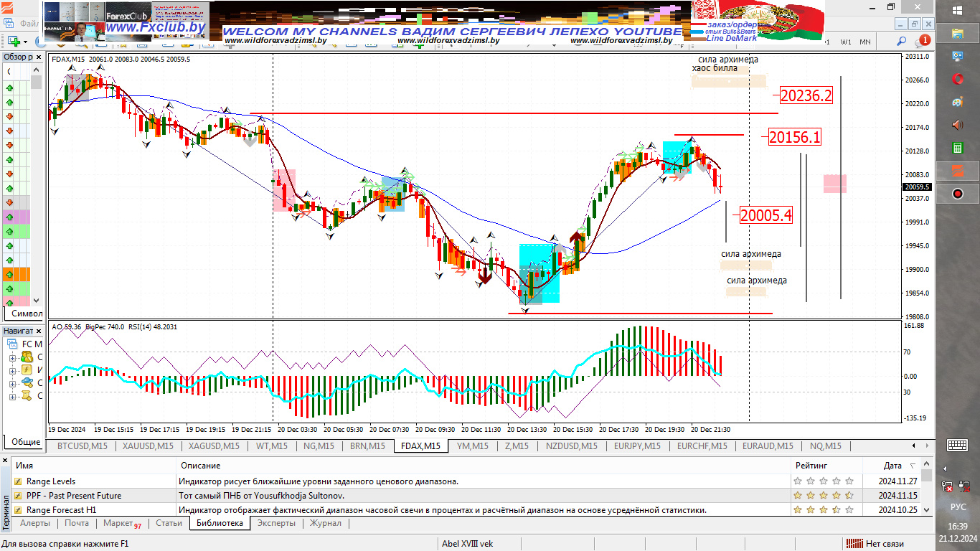Expand the Indicators node in Navigator
The width and height of the screenshot is (980, 551).
point(12,369)
